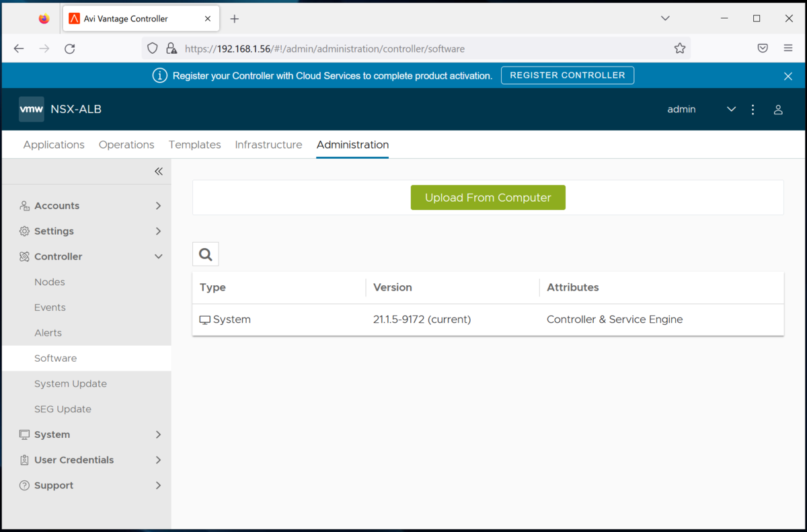The image size is (807, 532).
Task: Go back to previous page
Action: click(19, 48)
